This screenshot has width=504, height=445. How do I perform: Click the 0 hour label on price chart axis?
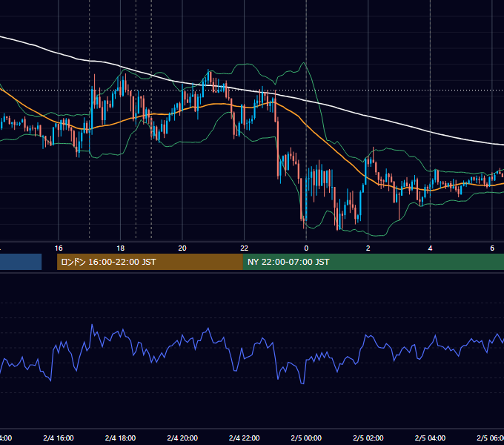306,248
